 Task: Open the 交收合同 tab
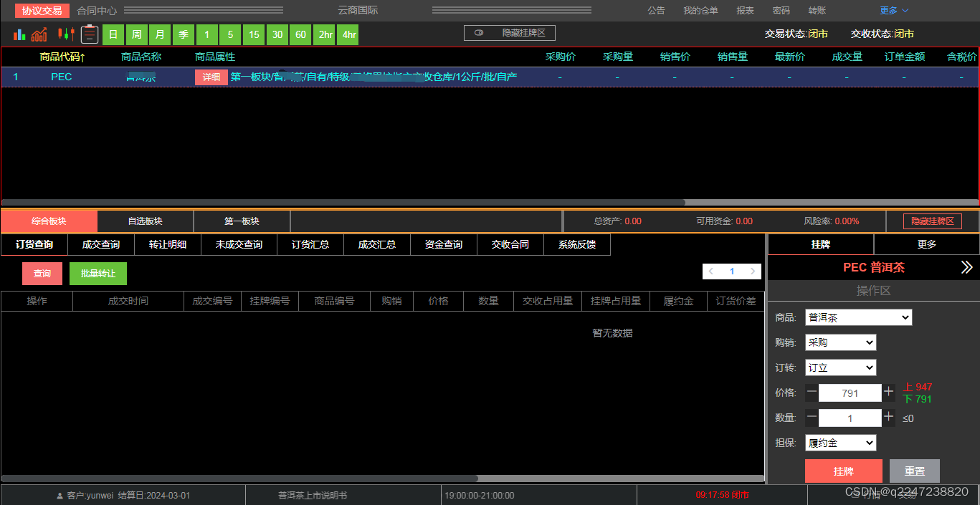click(510, 244)
